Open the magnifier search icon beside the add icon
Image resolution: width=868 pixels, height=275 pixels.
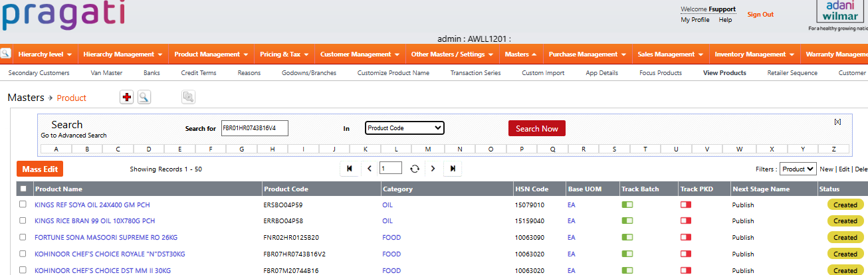click(144, 98)
